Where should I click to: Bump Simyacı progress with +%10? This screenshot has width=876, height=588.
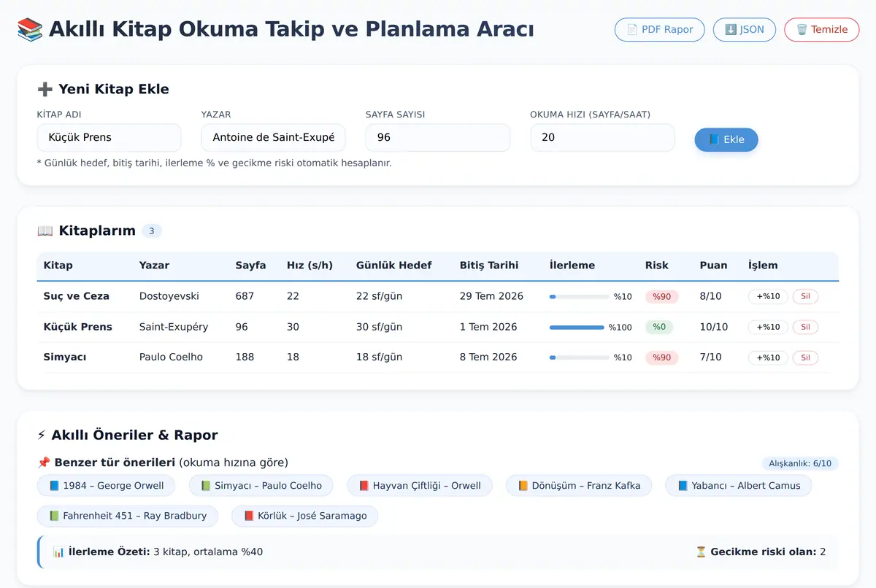pos(768,357)
